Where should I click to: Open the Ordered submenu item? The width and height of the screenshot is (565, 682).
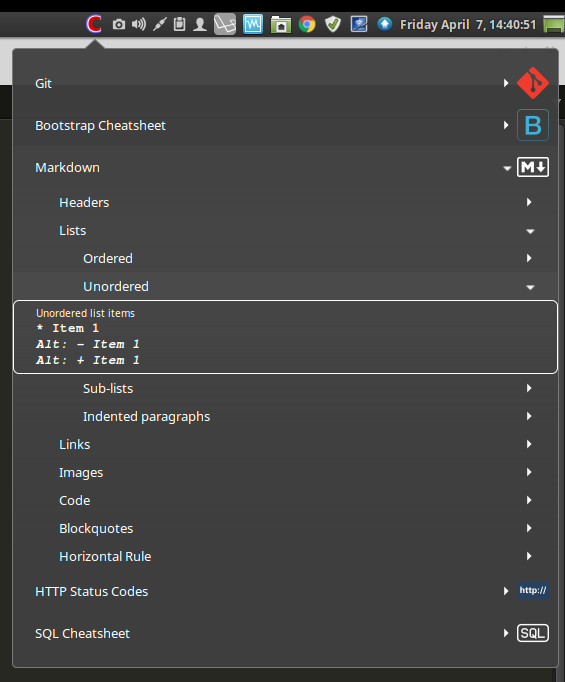tap(285, 258)
